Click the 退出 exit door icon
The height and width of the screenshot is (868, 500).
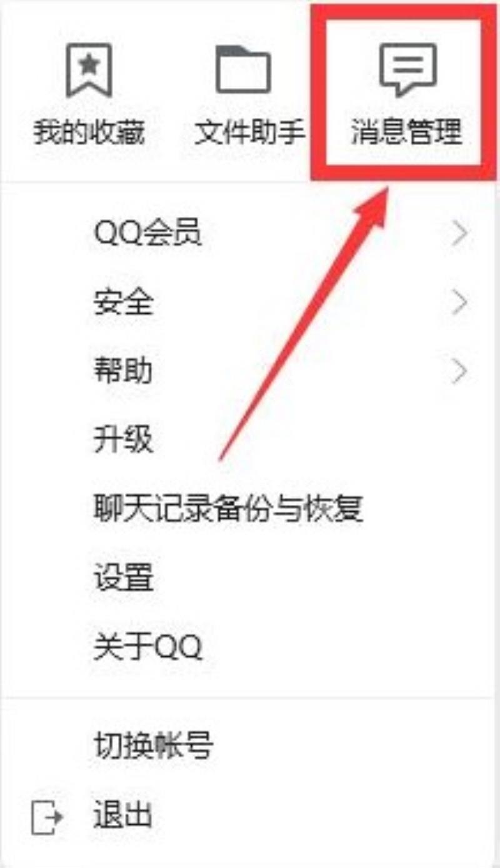click(x=47, y=816)
